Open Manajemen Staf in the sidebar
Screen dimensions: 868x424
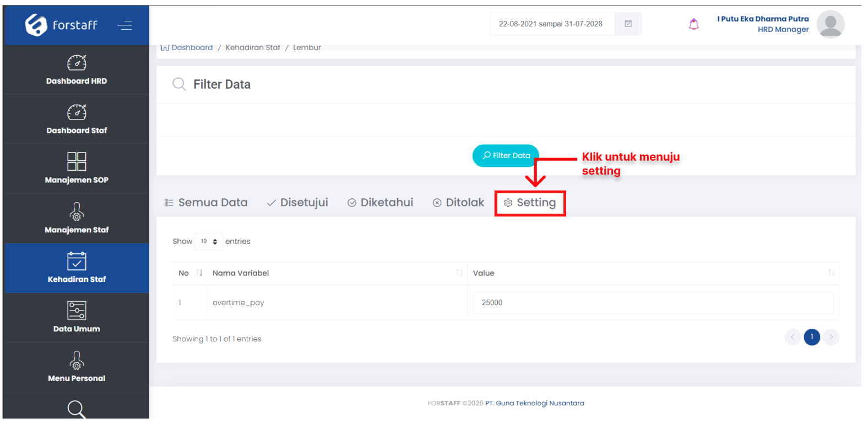pos(77,219)
